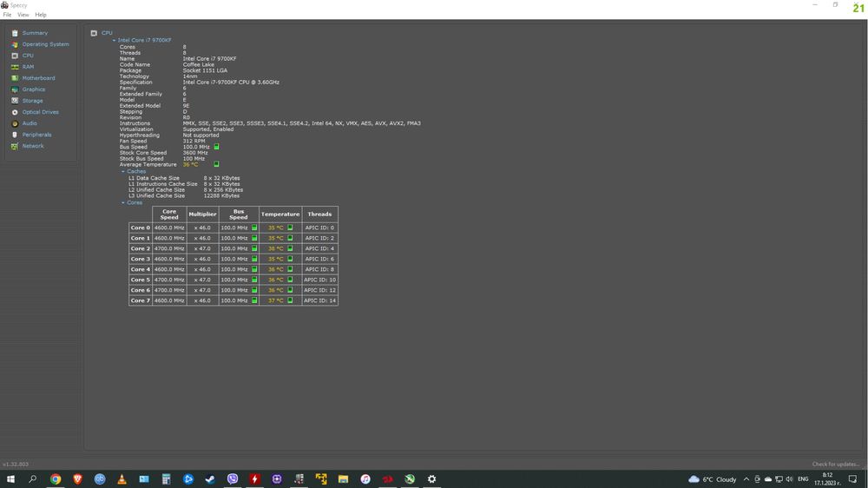Screen dimensions: 868x488
Task: Open the Windows Start menu
Action: click(10, 479)
